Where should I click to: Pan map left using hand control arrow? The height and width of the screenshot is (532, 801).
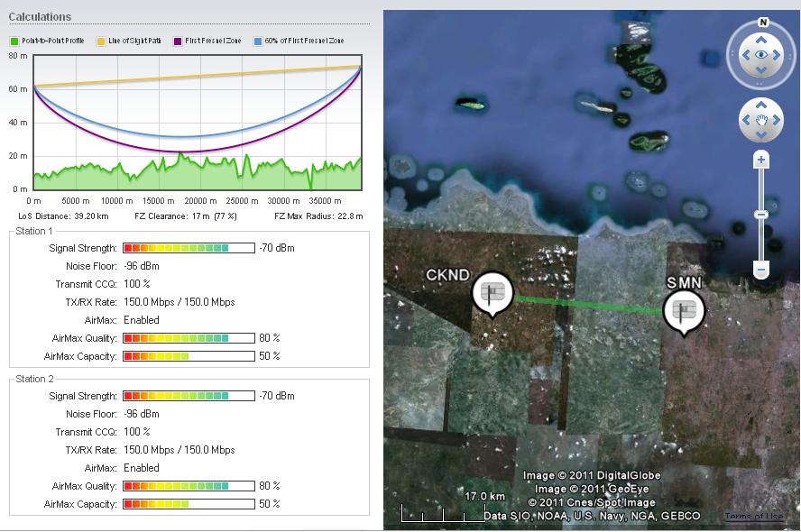coord(746,120)
